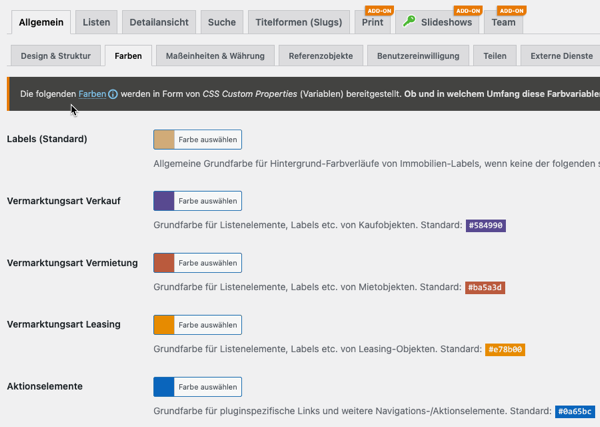This screenshot has height=427, width=600.
Task: Click the blue Aktionselemente color swatch
Action: (x=164, y=387)
